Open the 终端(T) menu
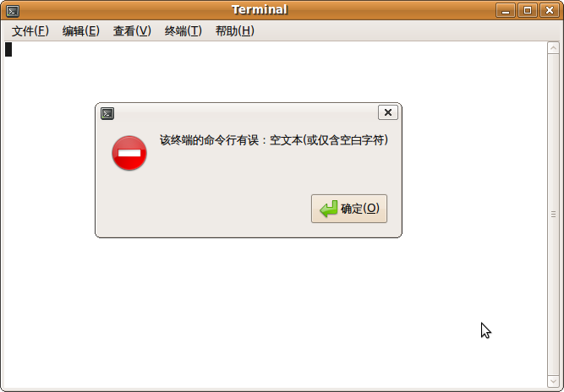 (183, 31)
